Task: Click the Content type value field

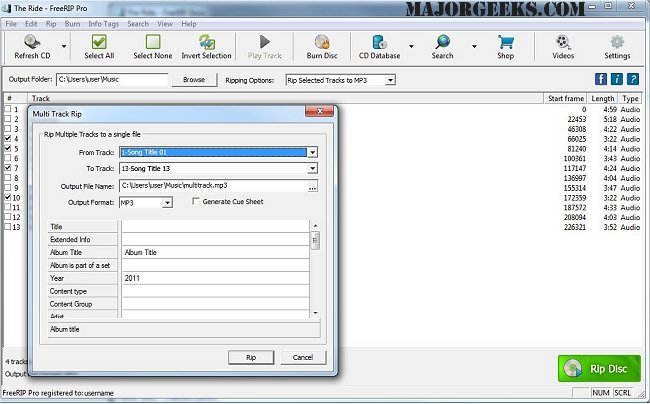Action: (x=216, y=291)
